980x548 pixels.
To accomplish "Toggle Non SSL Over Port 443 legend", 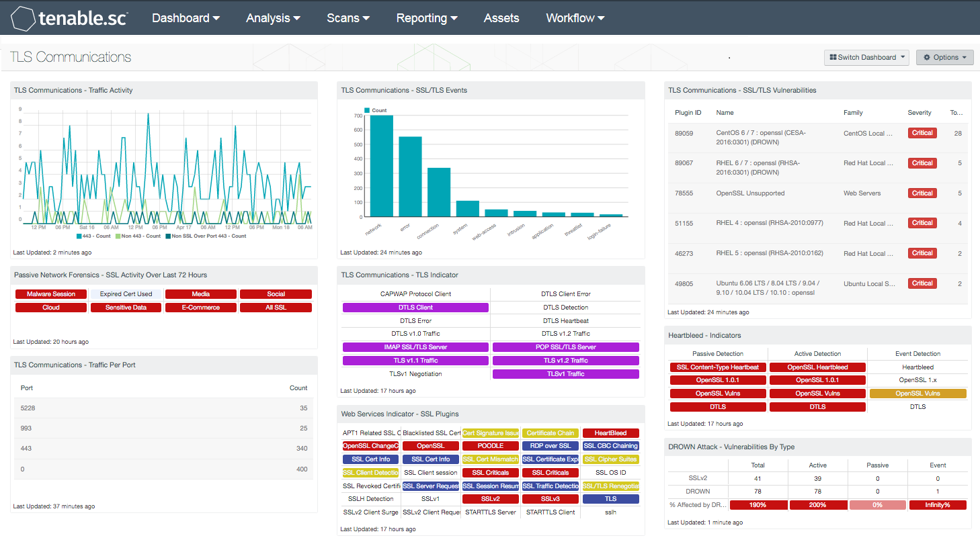I will pos(206,236).
